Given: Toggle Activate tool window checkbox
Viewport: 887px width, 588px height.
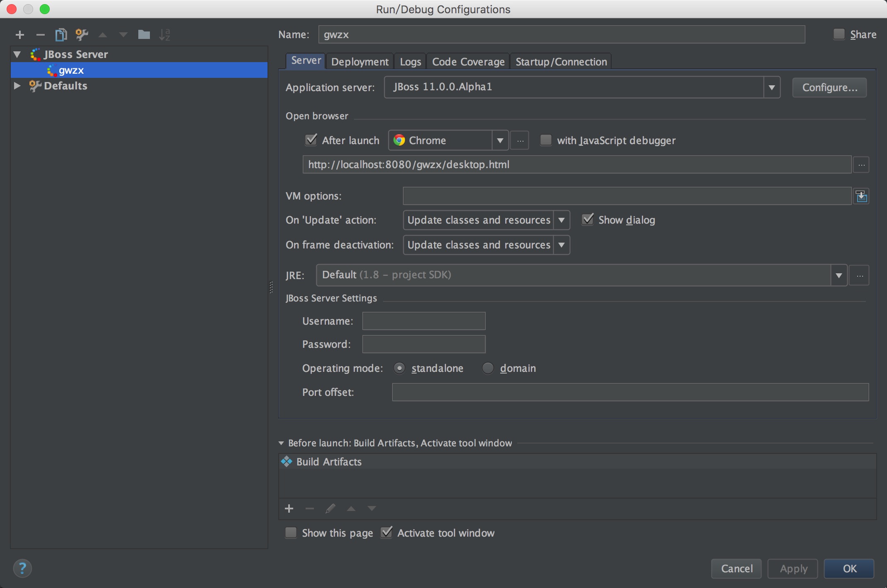Looking at the screenshot, I should coord(386,533).
